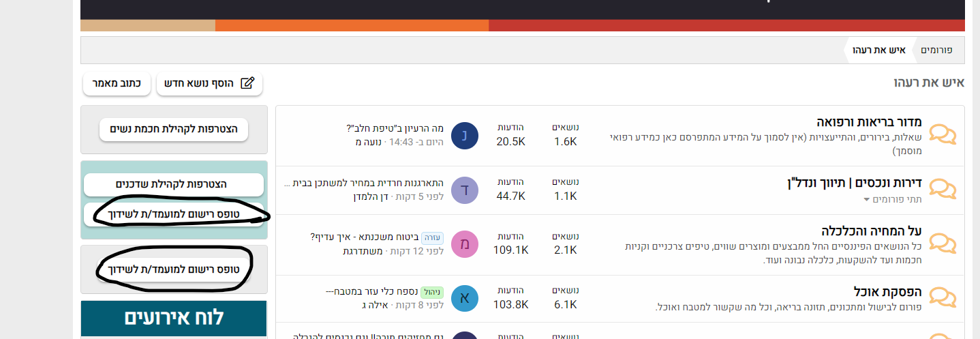Open the לוח אירועים events banner
Viewport: 980px width, 339px height.
click(x=174, y=318)
